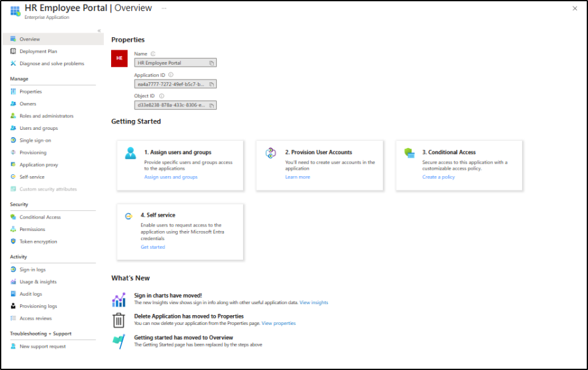Click the Sign-in logs sidebar icon
This screenshot has height=370, width=588.
coord(13,270)
